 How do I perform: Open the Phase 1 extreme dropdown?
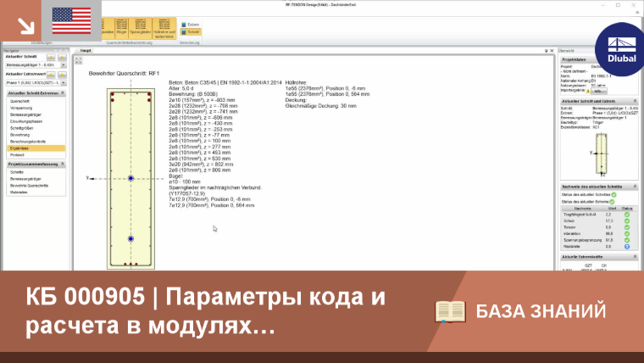(x=64, y=82)
